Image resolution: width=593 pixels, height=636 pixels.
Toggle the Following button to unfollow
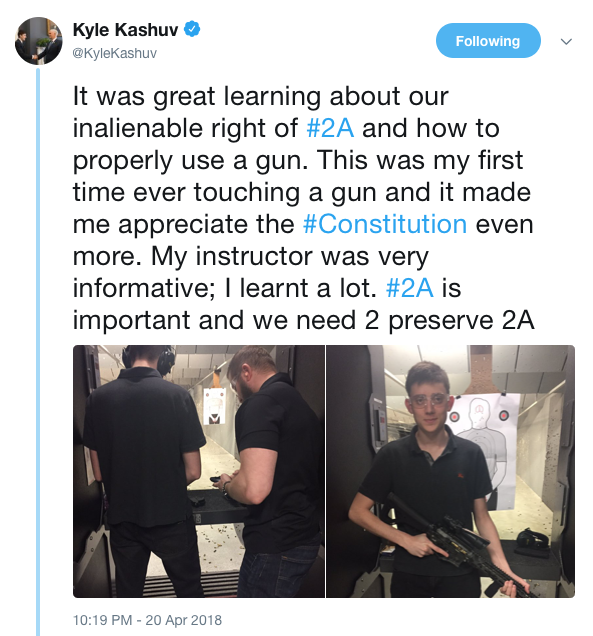488,41
